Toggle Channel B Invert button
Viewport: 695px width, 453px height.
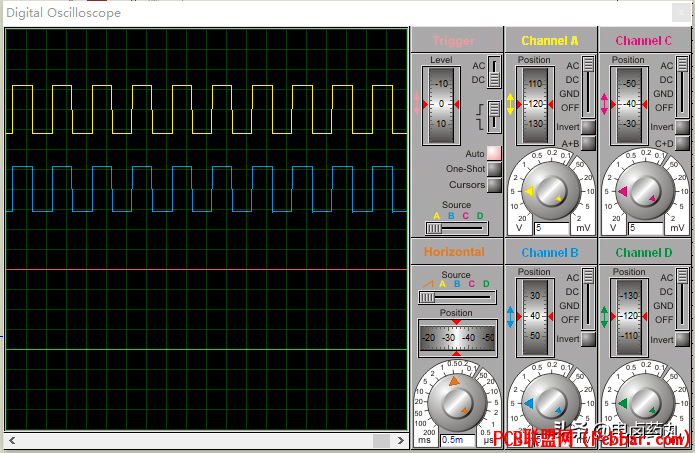coord(588,339)
